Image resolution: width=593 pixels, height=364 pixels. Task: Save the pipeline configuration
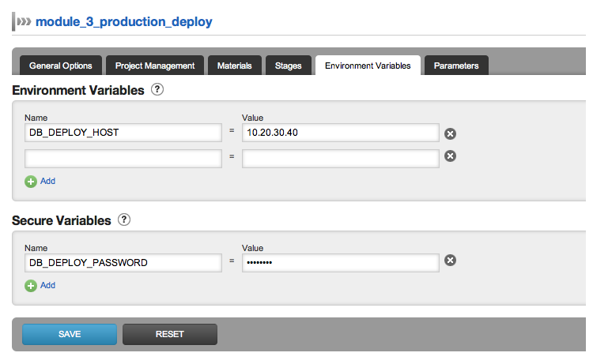click(70, 334)
